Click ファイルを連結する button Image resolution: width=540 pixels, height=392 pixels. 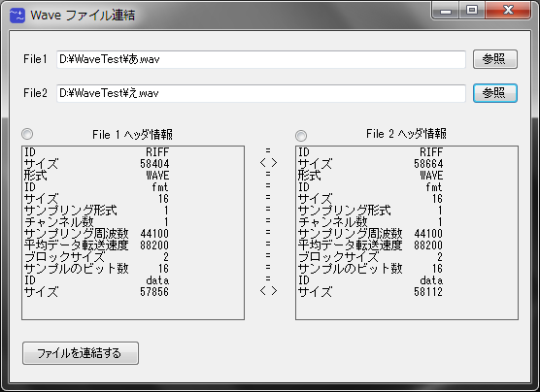click(81, 353)
